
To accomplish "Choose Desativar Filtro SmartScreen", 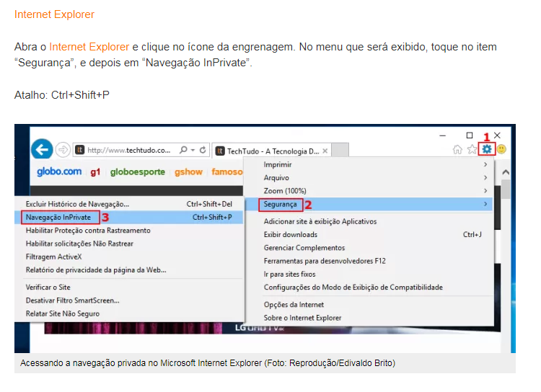I will (x=129, y=300).
